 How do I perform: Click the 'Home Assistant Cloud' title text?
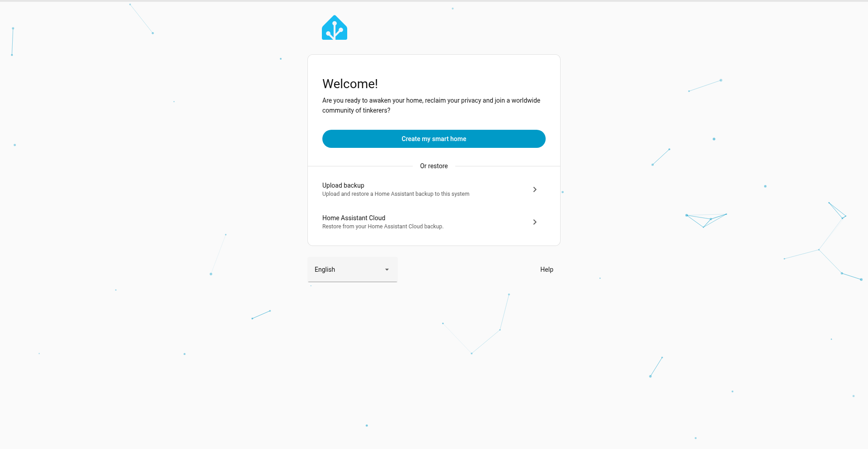pyautogui.click(x=354, y=218)
